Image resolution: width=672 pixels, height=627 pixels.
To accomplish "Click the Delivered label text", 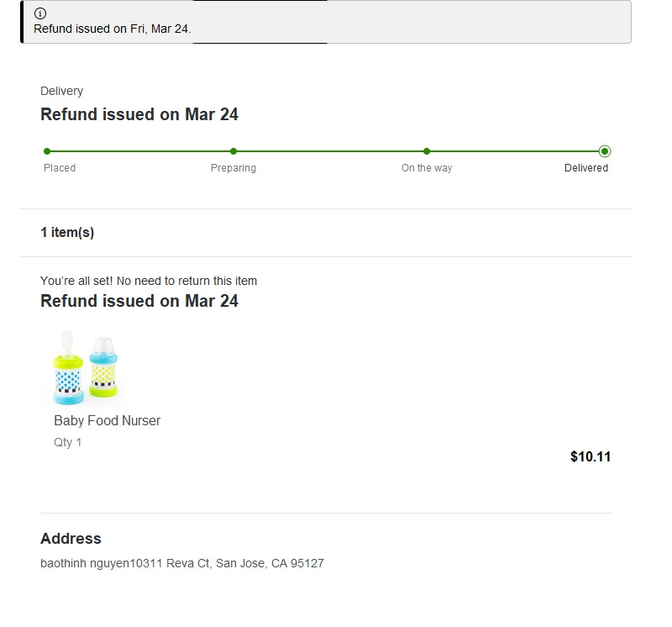I will point(585,168).
